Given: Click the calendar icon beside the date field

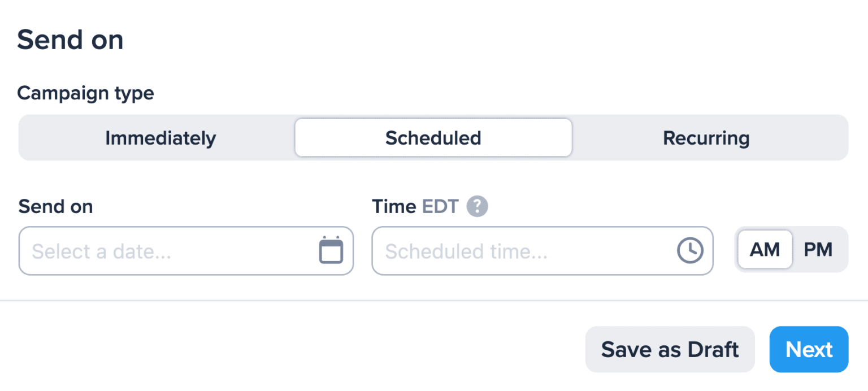Looking at the screenshot, I should coord(332,250).
